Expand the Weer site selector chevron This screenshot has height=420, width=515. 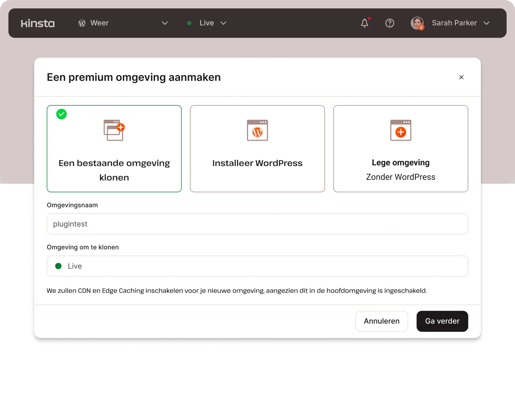point(165,23)
